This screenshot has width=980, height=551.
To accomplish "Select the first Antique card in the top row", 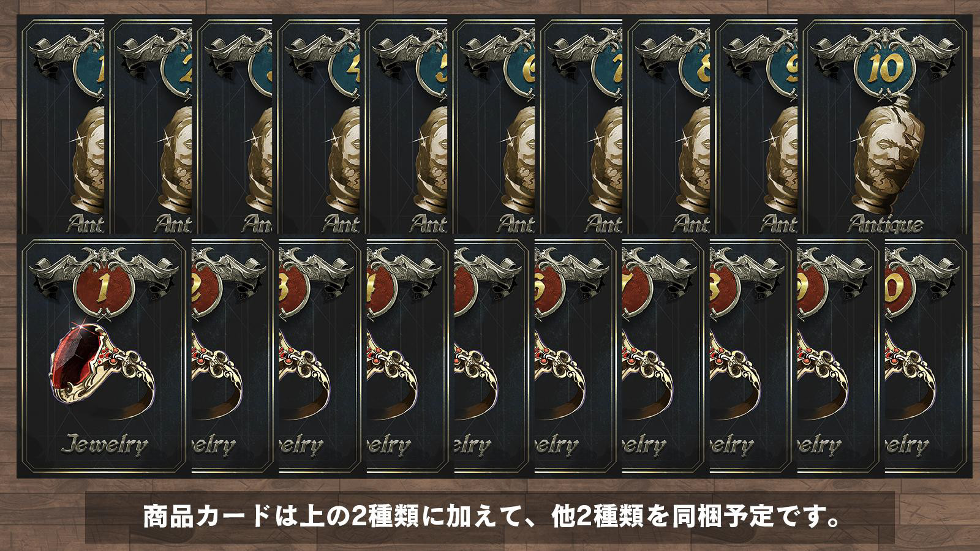I will pyautogui.click(x=62, y=124).
